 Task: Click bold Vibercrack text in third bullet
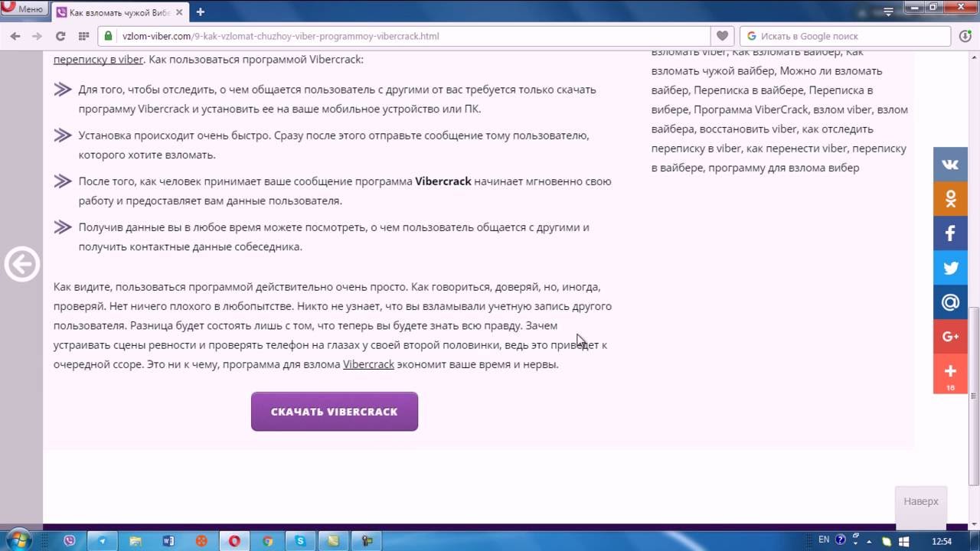[443, 181]
